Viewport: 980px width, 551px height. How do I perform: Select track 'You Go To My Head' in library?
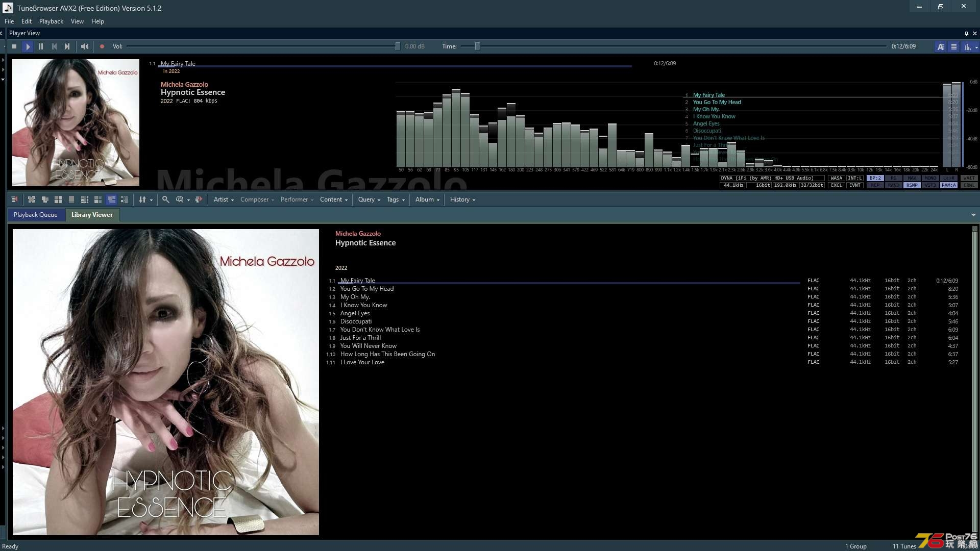(x=367, y=289)
